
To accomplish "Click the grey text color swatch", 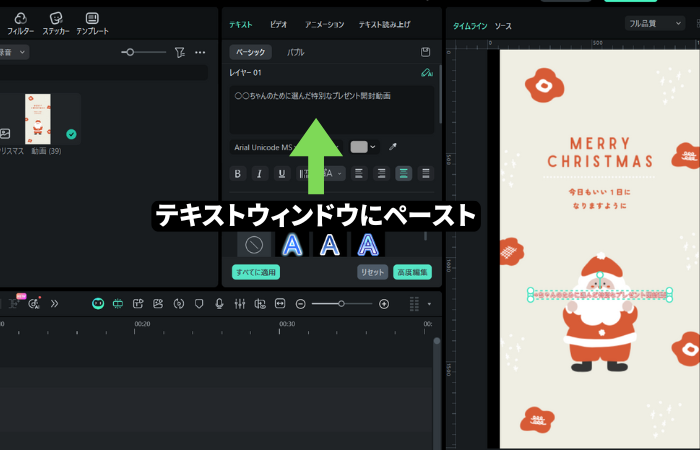I will tap(359, 147).
